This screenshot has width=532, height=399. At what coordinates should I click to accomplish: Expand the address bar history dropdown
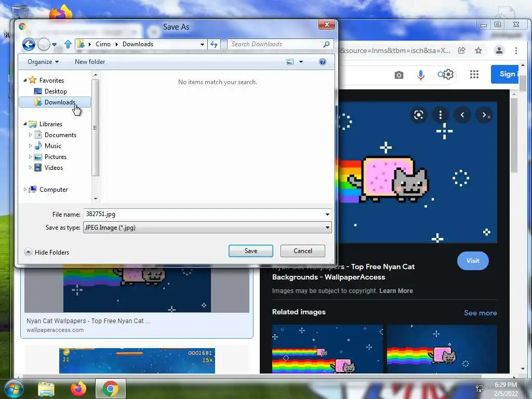click(202, 45)
